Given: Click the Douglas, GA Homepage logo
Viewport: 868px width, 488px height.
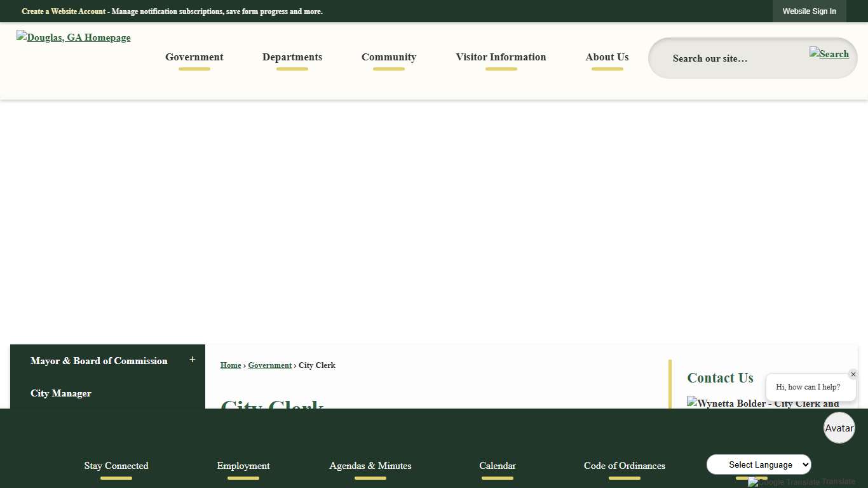Looking at the screenshot, I should pyautogui.click(x=73, y=37).
